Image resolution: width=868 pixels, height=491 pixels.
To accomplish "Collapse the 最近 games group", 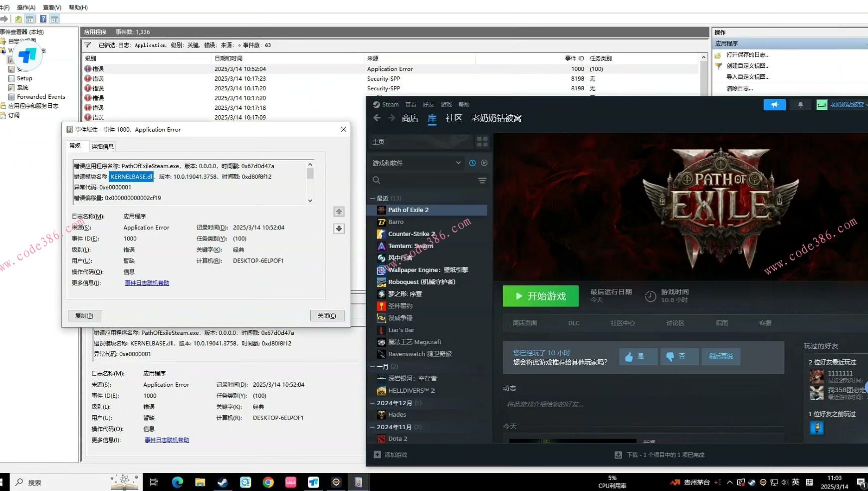I will [x=372, y=199].
